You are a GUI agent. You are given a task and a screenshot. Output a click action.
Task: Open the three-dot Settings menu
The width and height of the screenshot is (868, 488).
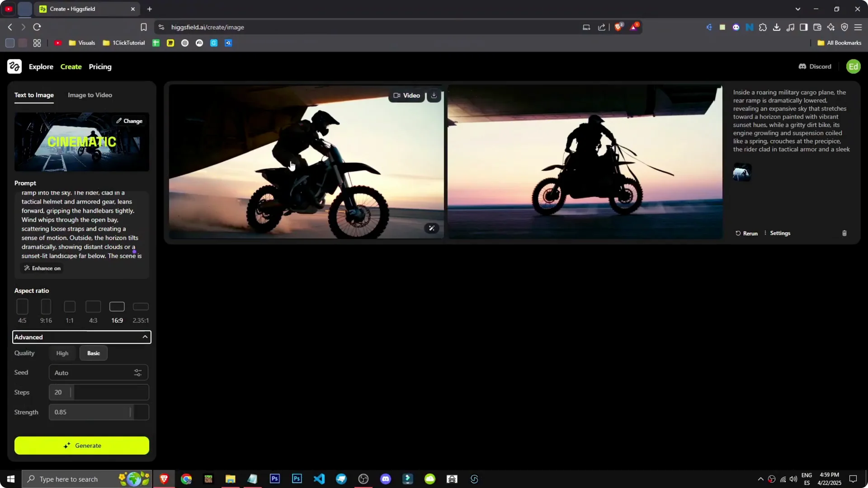[x=765, y=233]
